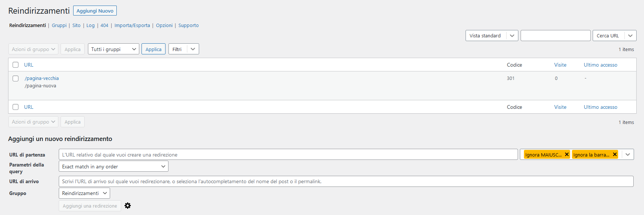Open the Vista standard dropdown
Viewport: 644px width, 215px height.
click(x=492, y=36)
